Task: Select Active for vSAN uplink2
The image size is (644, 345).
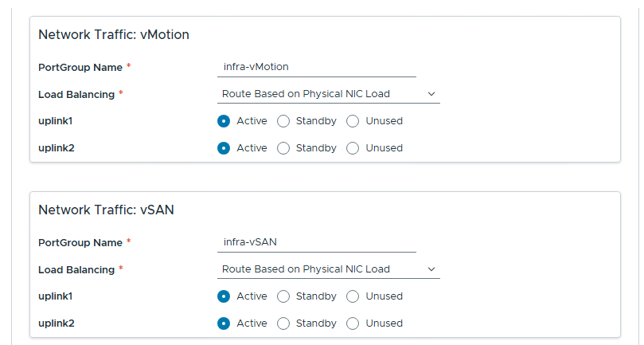Action: click(x=224, y=323)
